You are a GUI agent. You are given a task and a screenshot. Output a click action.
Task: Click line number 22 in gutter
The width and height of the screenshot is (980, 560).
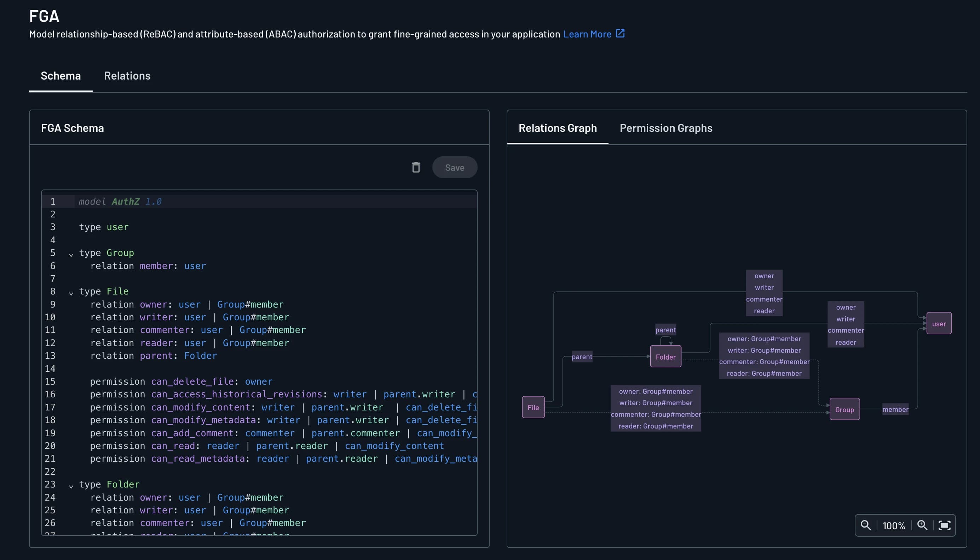(50, 472)
